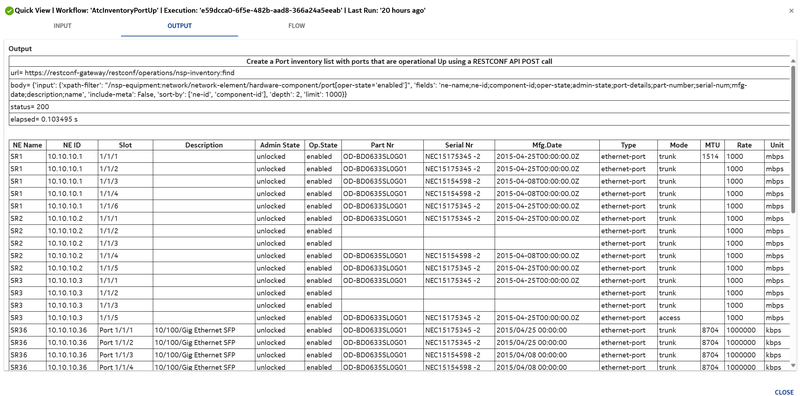Screen dimensions: 800x396
Task: Click SR2 name in slot 1/1/4 row
Action: (16, 256)
